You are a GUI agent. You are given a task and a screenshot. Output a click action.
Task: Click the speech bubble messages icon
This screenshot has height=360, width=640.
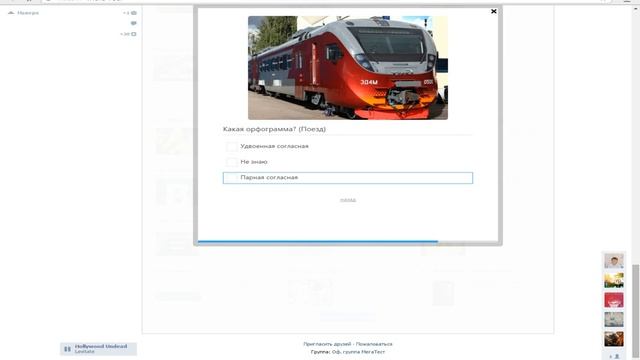tap(133, 23)
